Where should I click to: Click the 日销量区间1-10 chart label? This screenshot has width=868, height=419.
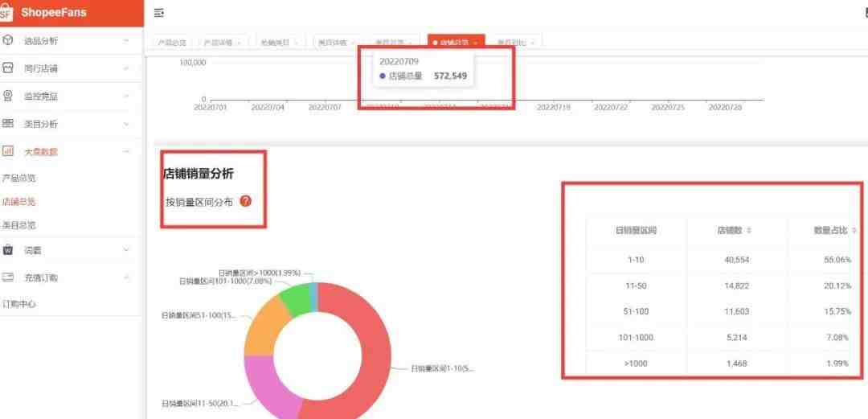(442, 368)
